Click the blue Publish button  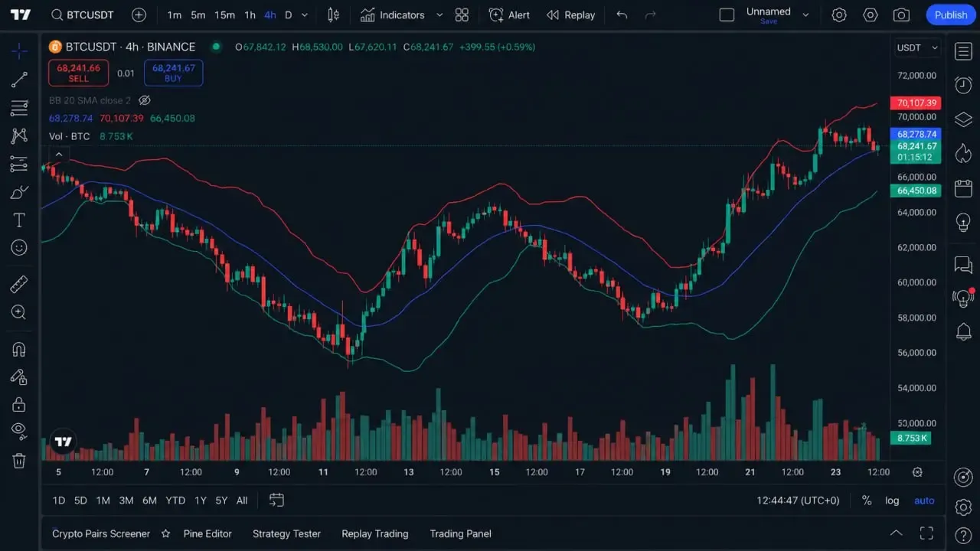coord(951,15)
